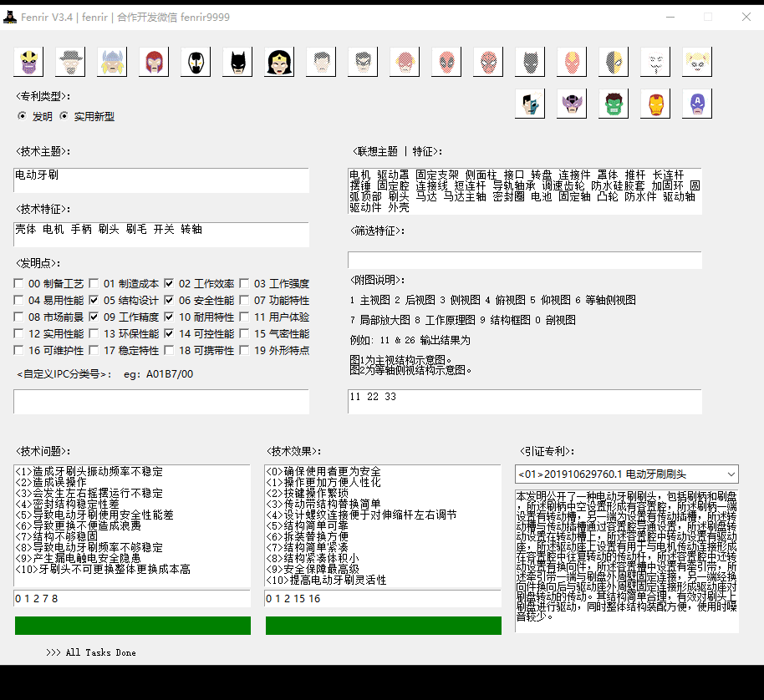Select <3>会发生左右摇摆运行不稳定 in 技术问题 list
This screenshot has width=764, height=700.
pyautogui.click(x=89, y=494)
